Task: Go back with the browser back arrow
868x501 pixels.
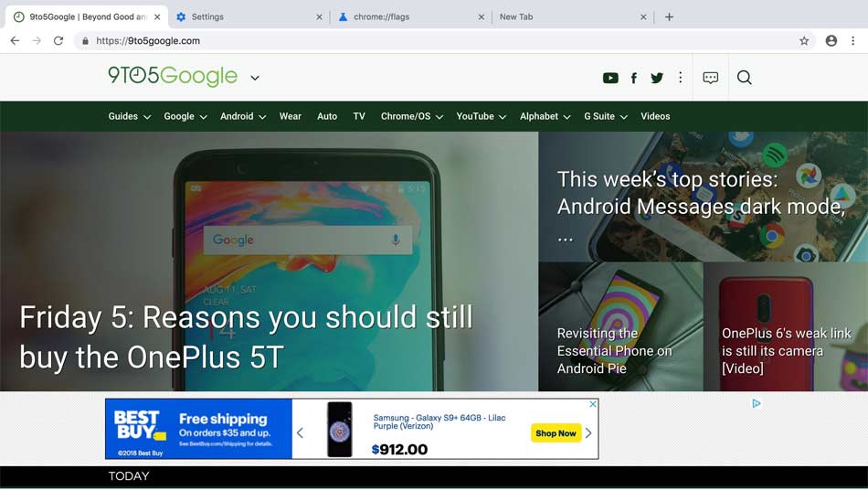Action: click(x=15, y=40)
